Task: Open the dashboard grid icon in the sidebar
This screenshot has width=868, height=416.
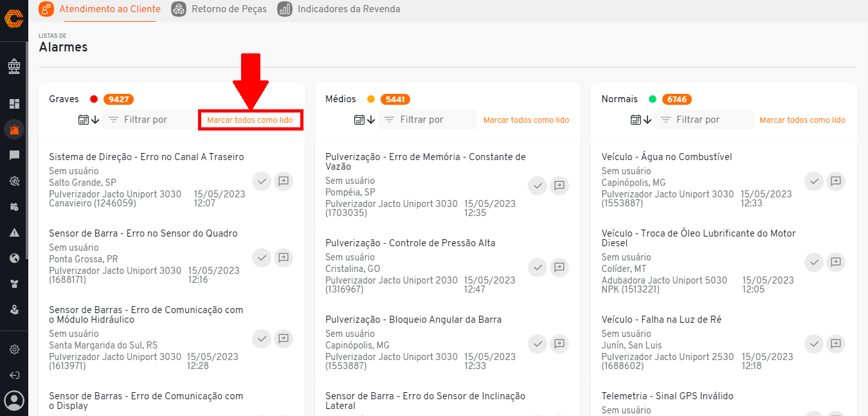Action: coord(14,104)
